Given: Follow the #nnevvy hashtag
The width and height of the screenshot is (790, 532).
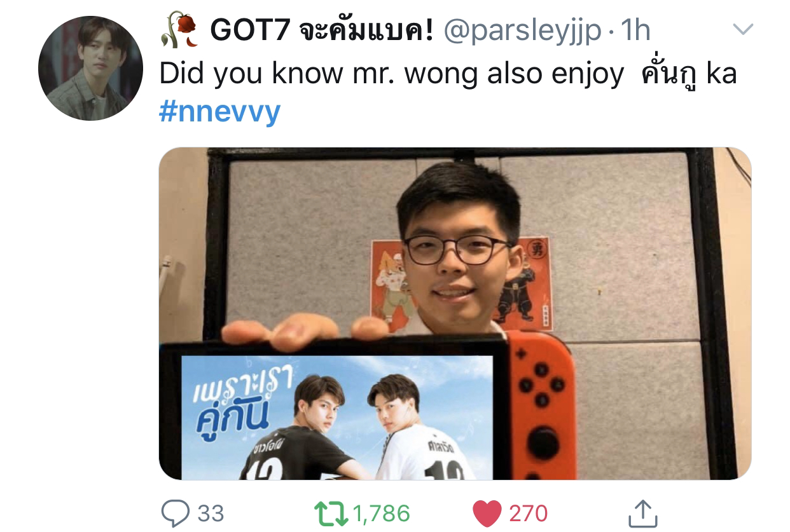Looking at the screenshot, I should click(x=219, y=113).
